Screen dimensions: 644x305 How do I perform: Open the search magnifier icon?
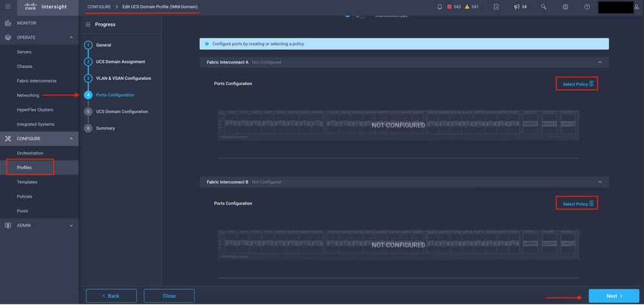(543, 7)
